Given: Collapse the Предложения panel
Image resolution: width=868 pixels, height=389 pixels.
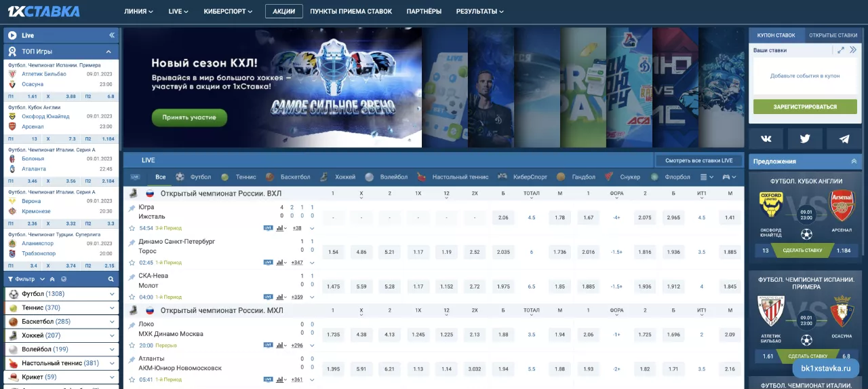Looking at the screenshot, I should point(854,162).
